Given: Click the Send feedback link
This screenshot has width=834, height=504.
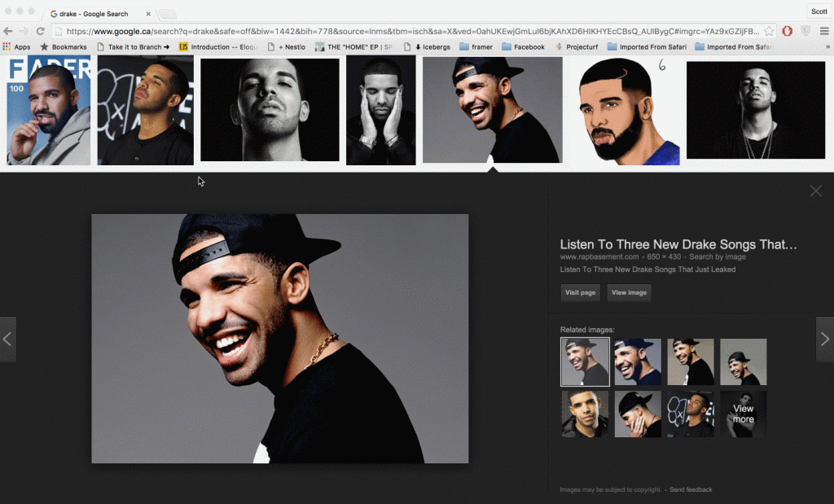Looking at the screenshot, I should click(691, 489).
